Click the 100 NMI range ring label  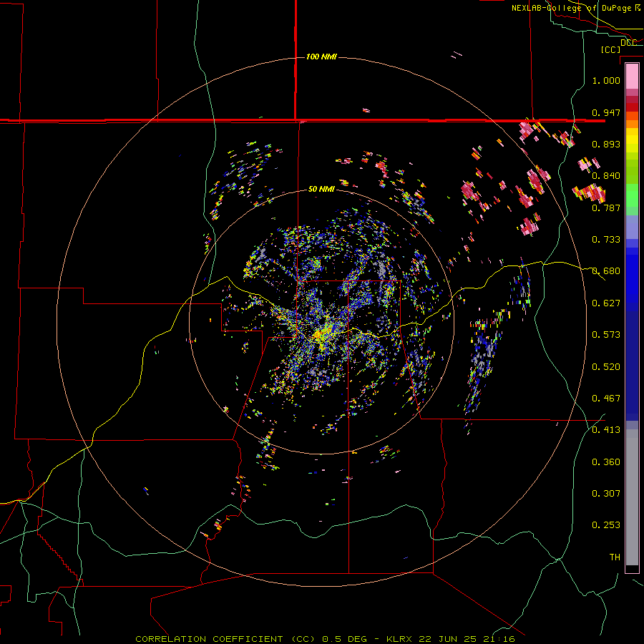tap(321, 57)
